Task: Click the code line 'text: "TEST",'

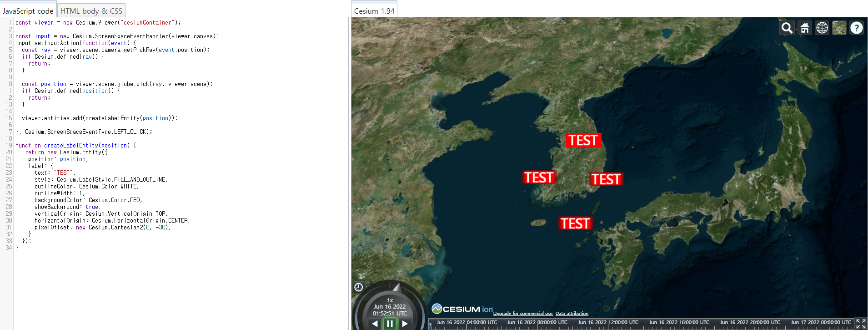Action: click(x=55, y=173)
